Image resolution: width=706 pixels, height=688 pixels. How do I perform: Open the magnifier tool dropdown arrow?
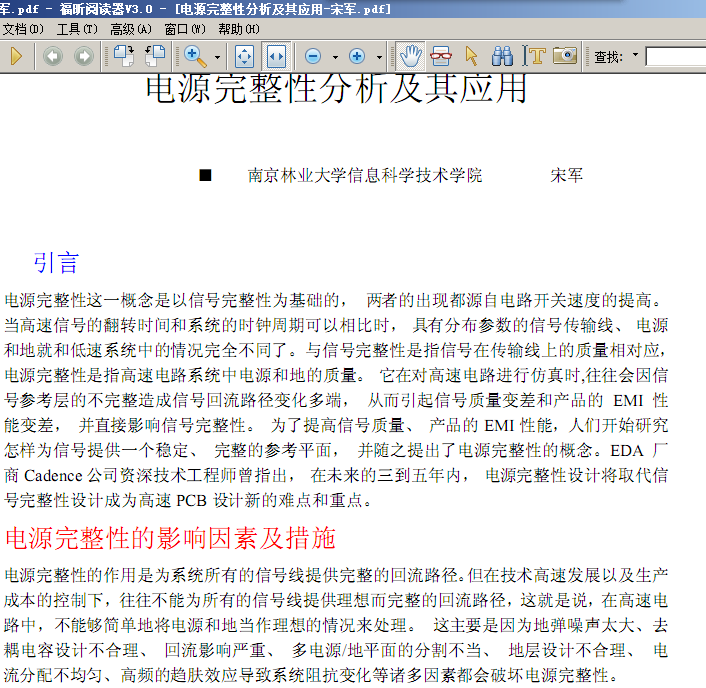click(x=217, y=57)
